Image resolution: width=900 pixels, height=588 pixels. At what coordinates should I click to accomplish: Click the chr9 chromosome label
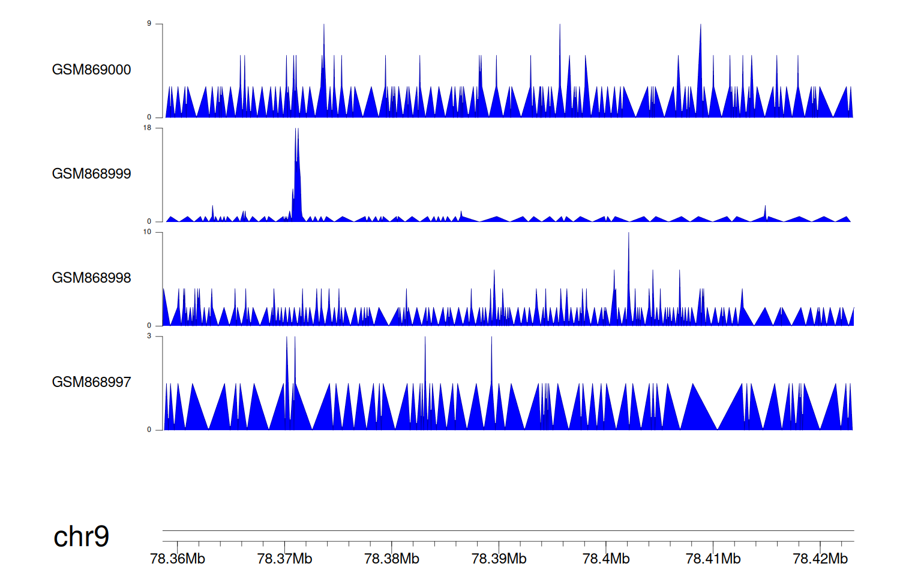click(x=81, y=536)
